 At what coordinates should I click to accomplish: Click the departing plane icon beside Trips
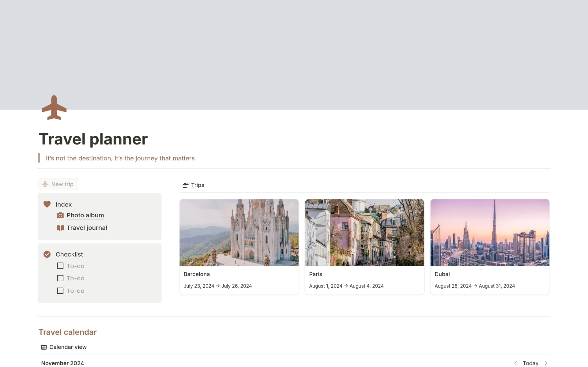point(186,185)
